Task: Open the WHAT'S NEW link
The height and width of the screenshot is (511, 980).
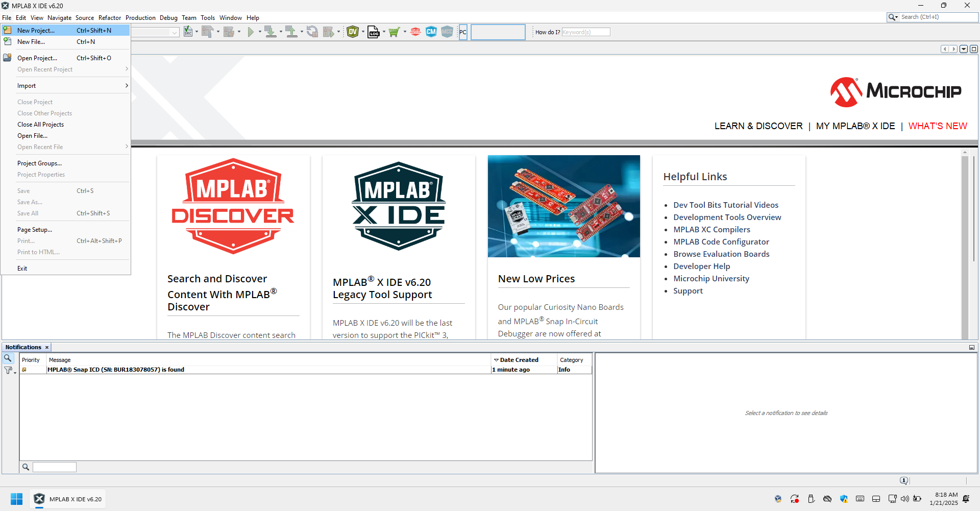Action: tap(938, 126)
